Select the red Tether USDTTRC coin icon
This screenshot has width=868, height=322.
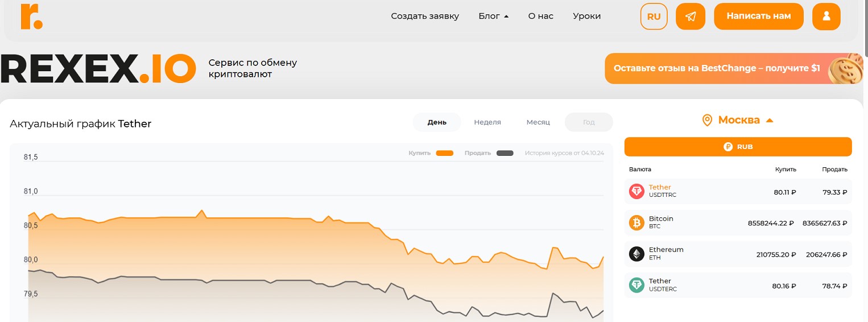pos(636,191)
